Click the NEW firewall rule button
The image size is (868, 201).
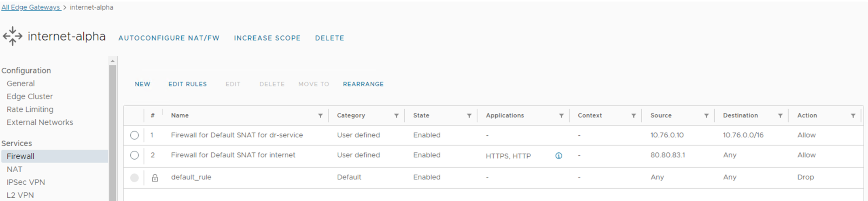142,84
